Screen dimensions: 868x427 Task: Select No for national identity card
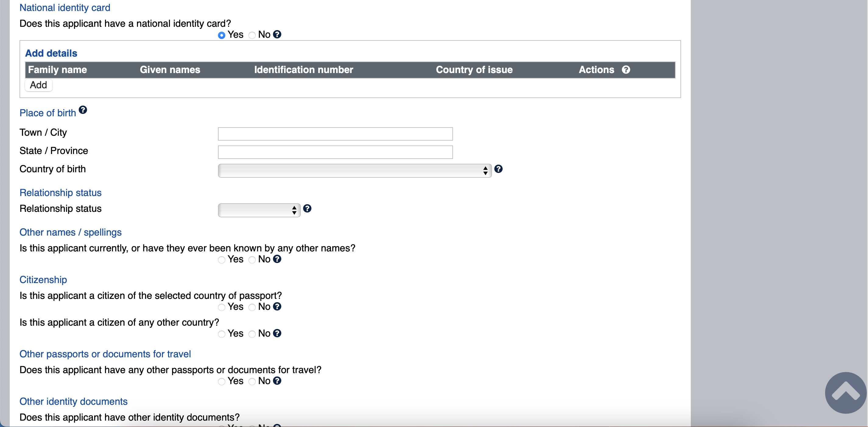(252, 35)
